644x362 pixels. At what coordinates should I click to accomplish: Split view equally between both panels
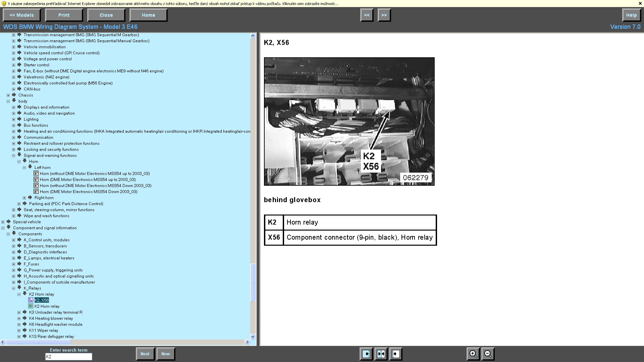tap(381, 354)
